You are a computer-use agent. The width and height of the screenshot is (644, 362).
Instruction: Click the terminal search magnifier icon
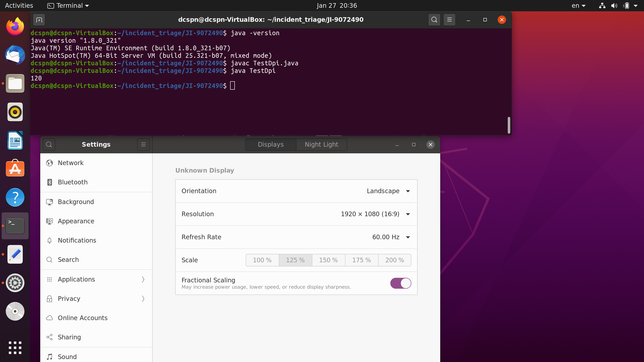pyautogui.click(x=434, y=20)
